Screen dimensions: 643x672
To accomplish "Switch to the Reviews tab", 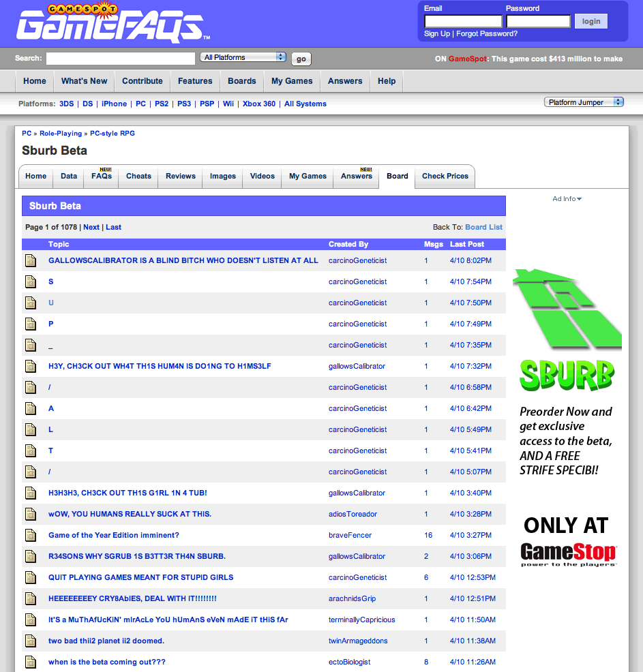I will [181, 176].
